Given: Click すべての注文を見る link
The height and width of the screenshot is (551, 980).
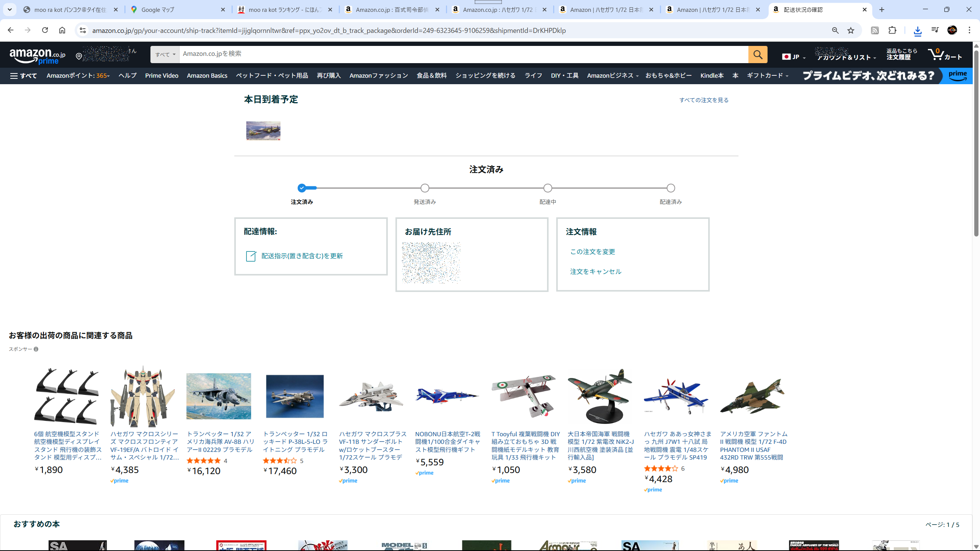Looking at the screenshot, I should (704, 100).
